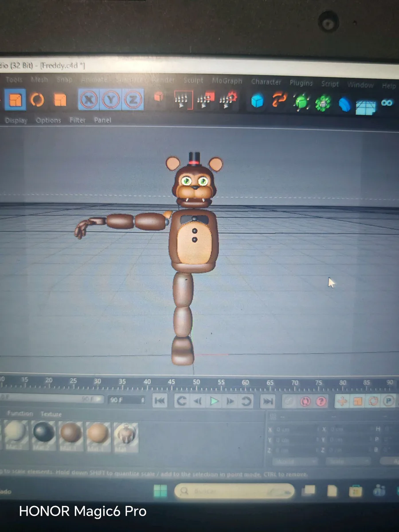Screen dimensions: 399x532
Task: Go to start of animation
Action: point(160,401)
